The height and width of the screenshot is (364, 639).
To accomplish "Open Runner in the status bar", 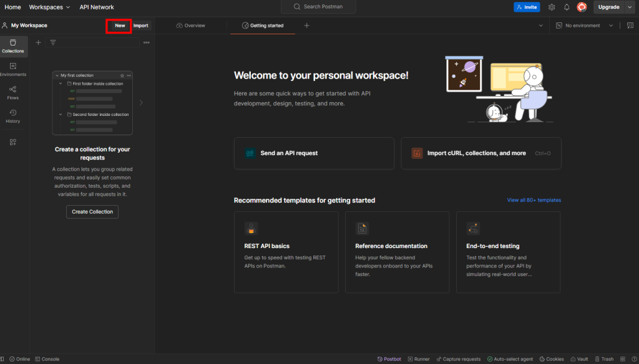I will click(419, 359).
